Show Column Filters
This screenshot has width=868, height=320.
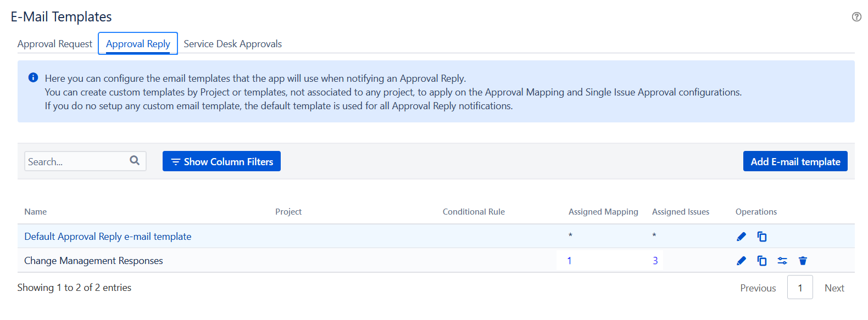(221, 161)
